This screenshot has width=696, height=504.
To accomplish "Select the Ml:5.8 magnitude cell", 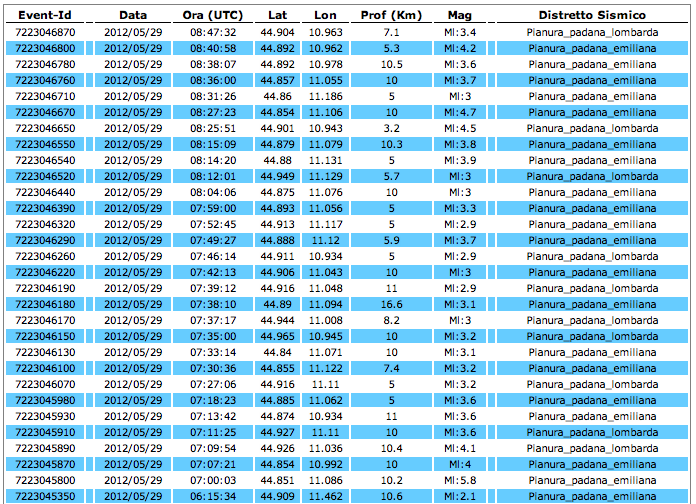I will tap(460, 480).
